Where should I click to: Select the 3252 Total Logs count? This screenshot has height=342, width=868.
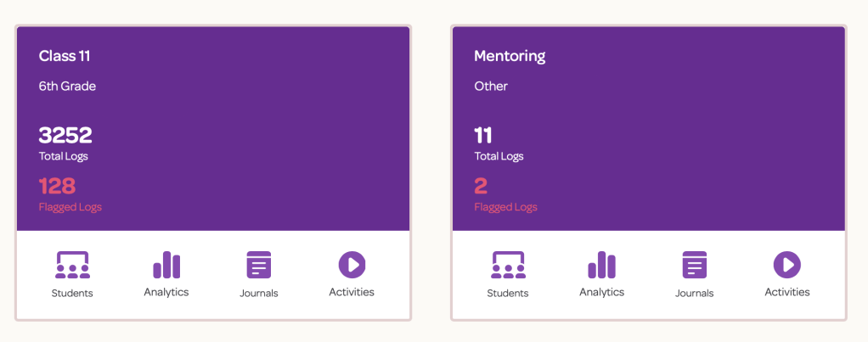pyautogui.click(x=65, y=136)
